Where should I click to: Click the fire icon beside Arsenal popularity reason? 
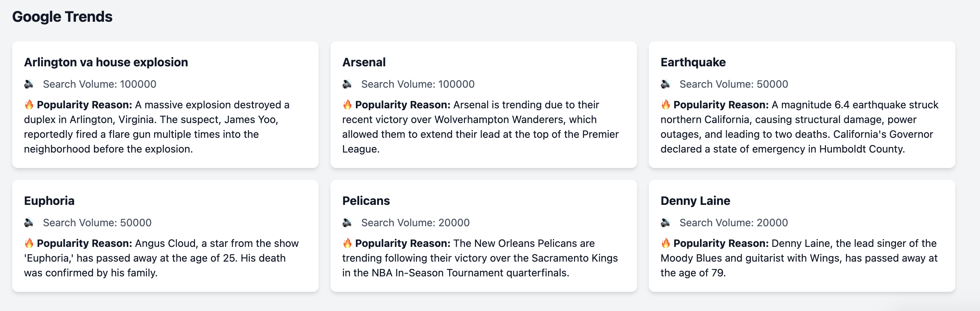pos(347,105)
